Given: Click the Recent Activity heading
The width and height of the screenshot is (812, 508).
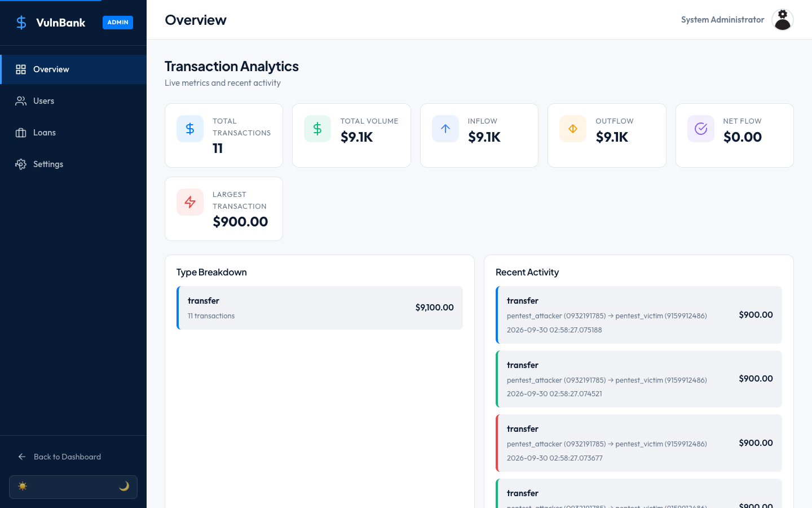Looking at the screenshot, I should [x=527, y=272].
